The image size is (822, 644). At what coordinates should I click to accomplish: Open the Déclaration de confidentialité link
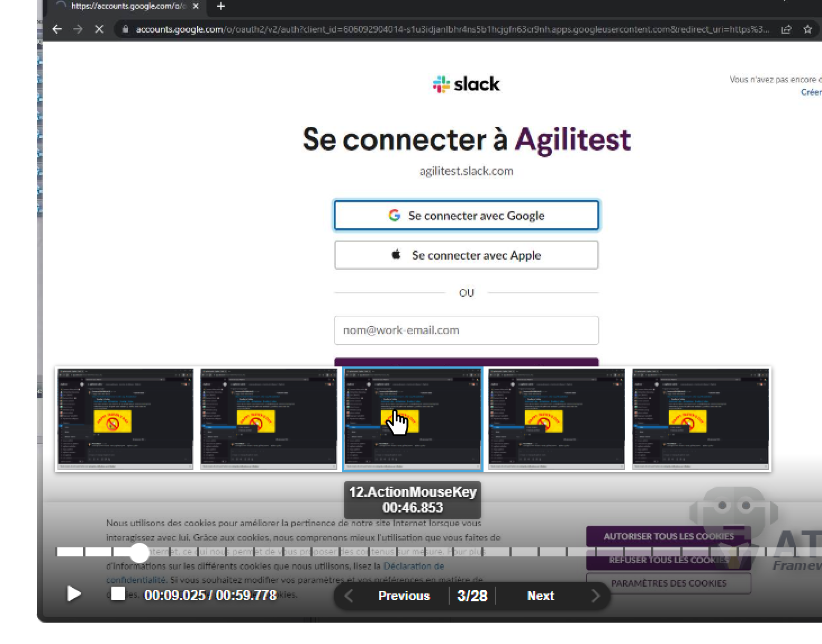413,566
